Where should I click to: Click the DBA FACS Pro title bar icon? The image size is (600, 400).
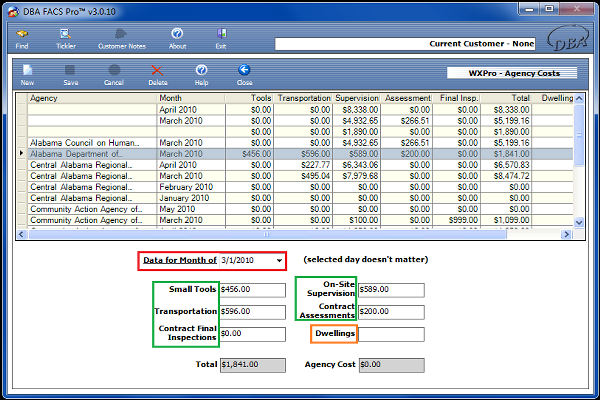click(14, 12)
